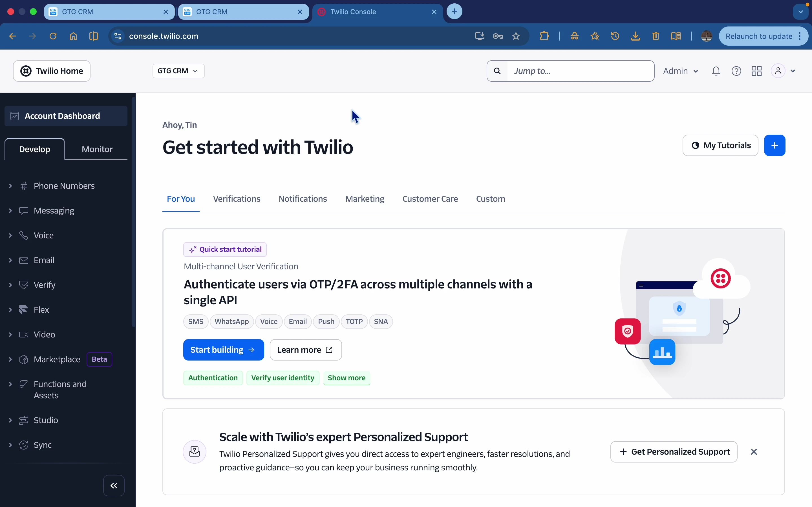The width and height of the screenshot is (812, 507).
Task: Open the reading list book icon
Action: coord(676,36)
